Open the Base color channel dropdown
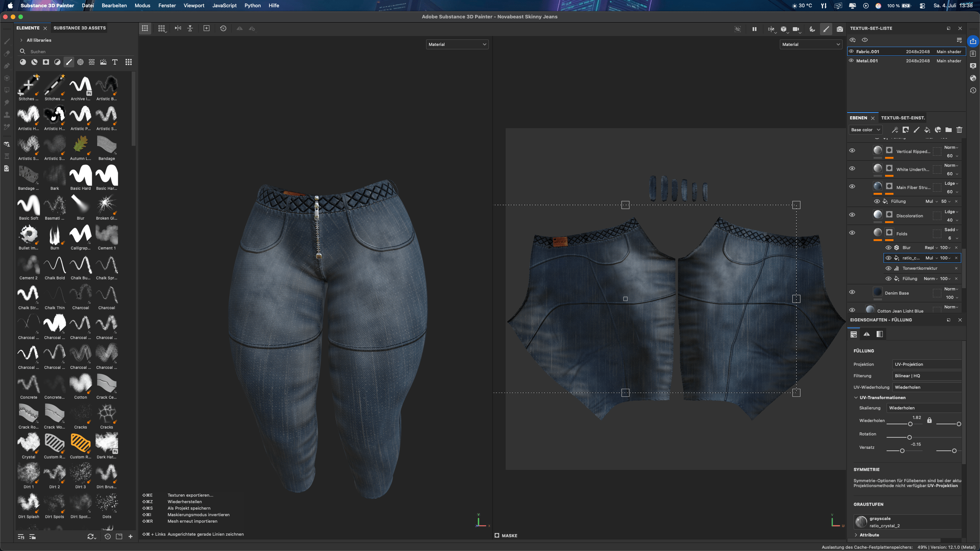Image resolution: width=980 pixels, height=551 pixels. point(865,130)
